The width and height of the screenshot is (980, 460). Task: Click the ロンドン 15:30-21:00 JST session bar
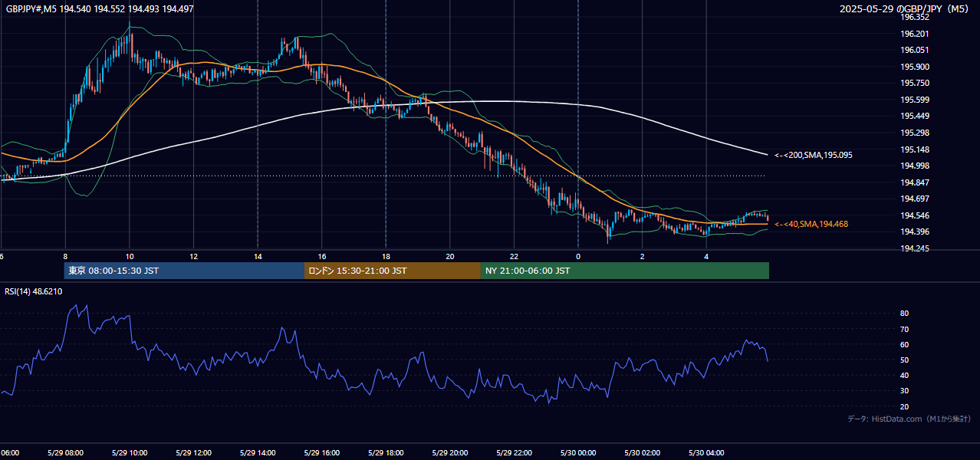393,271
